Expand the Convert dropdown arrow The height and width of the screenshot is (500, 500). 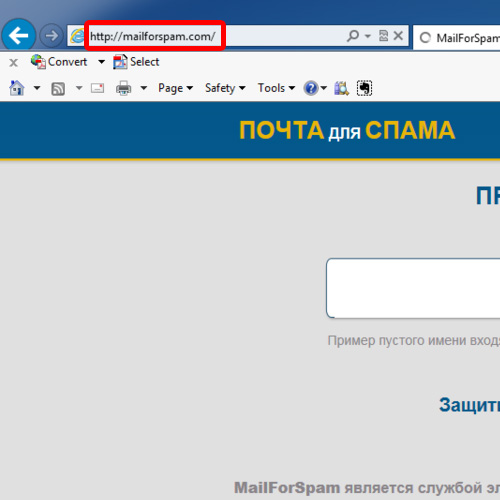(x=101, y=62)
